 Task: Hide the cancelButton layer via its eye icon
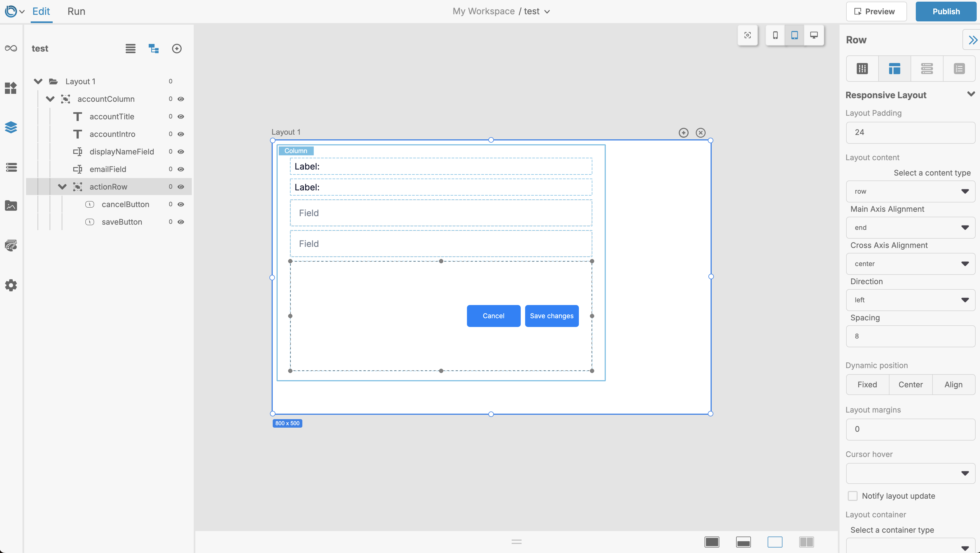(x=181, y=204)
